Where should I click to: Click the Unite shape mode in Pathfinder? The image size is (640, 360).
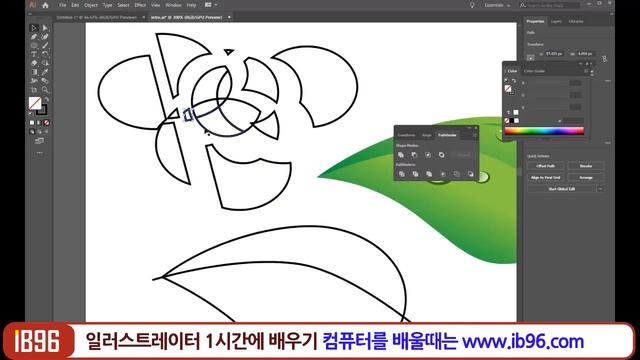click(x=401, y=155)
